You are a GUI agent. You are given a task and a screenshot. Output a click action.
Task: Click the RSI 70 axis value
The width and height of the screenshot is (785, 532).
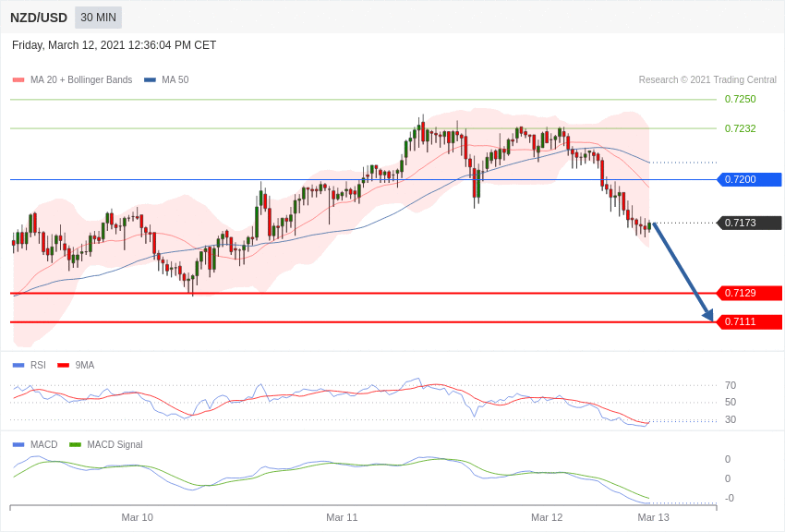pyautogui.click(x=731, y=385)
